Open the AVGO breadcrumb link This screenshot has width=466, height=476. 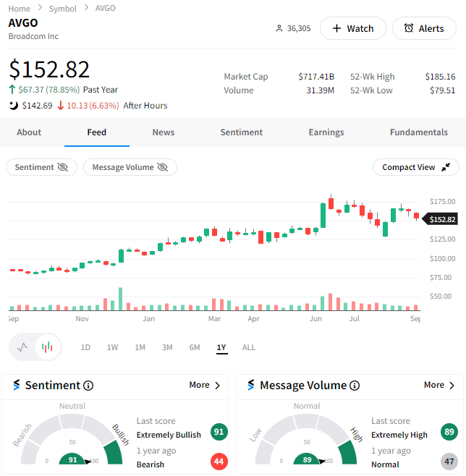pyautogui.click(x=106, y=8)
